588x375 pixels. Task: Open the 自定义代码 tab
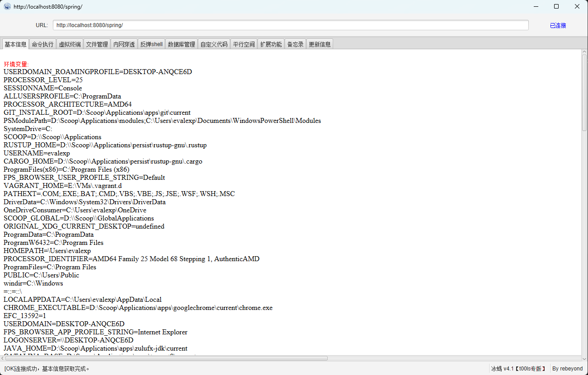(214, 44)
